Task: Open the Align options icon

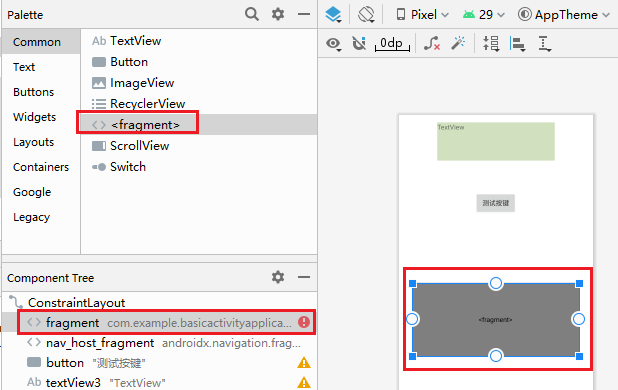Action: click(517, 44)
